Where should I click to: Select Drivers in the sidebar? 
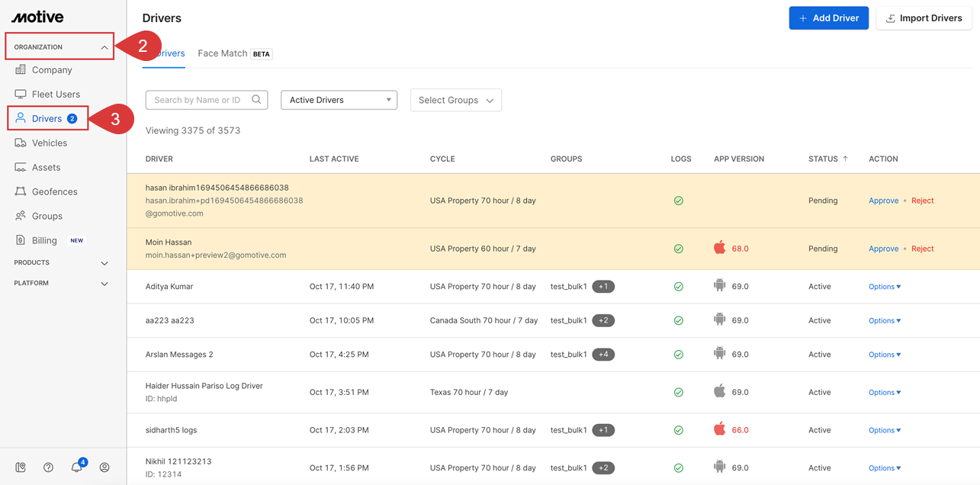(47, 119)
